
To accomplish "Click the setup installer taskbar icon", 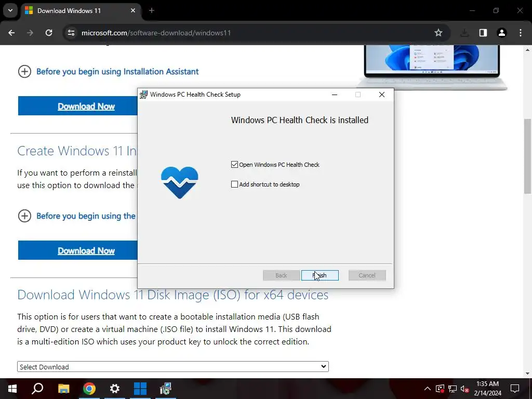I will pos(166,389).
